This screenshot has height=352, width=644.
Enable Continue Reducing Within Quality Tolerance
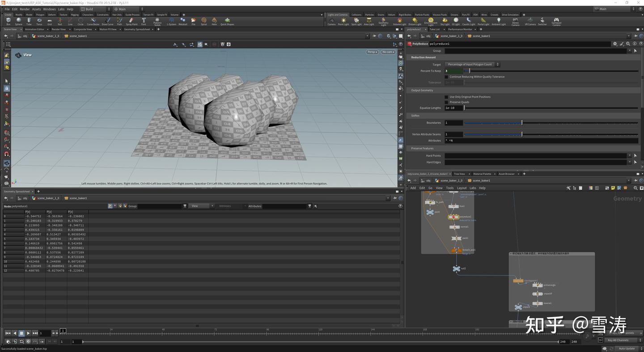click(446, 76)
